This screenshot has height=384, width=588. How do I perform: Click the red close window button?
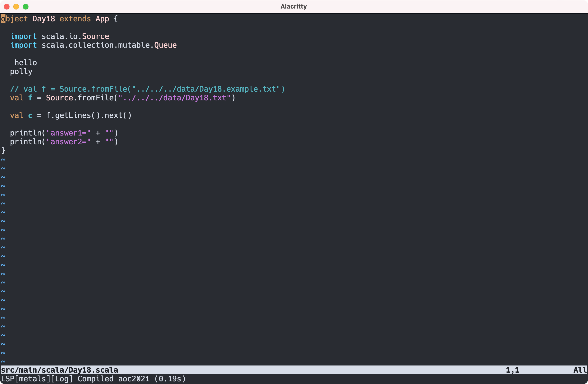click(7, 7)
